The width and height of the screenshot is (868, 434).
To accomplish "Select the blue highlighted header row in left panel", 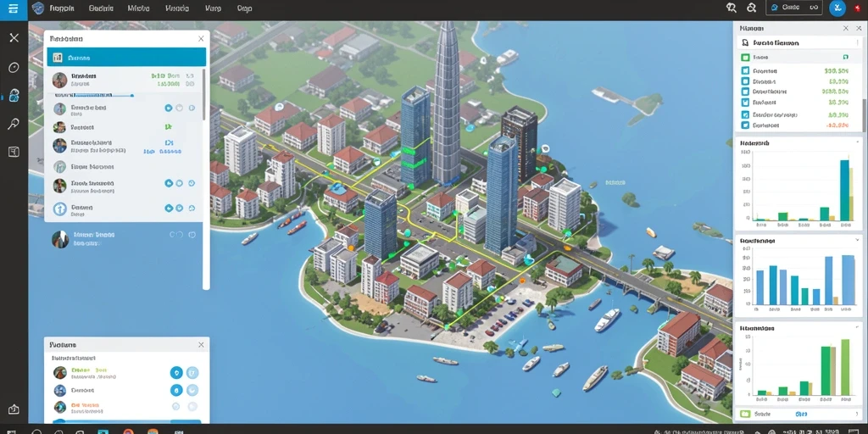I will click(x=126, y=57).
